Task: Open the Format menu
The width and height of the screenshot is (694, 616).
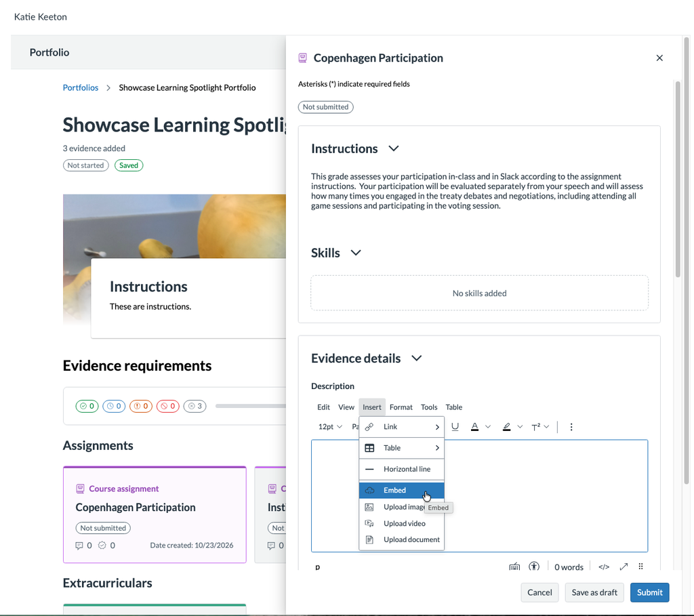Action: tap(401, 407)
